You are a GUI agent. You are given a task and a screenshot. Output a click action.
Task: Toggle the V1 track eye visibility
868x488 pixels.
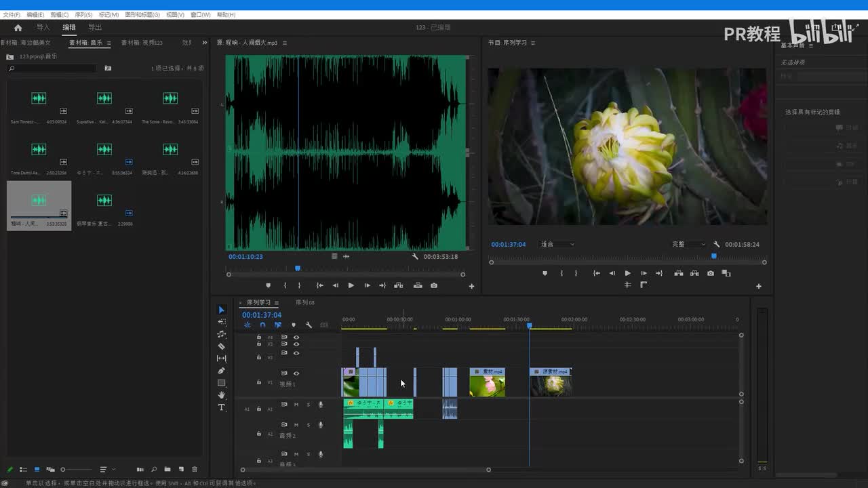pos(296,373)
